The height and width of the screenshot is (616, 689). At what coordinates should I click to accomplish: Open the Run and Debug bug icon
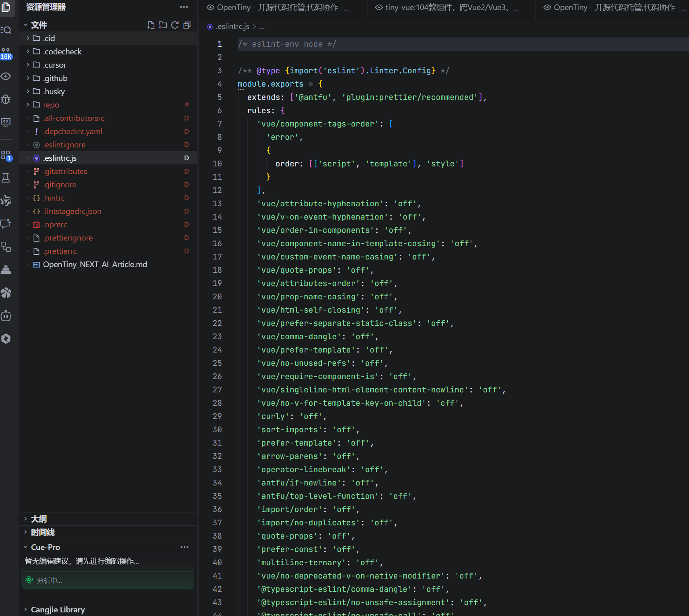[6, 99]
